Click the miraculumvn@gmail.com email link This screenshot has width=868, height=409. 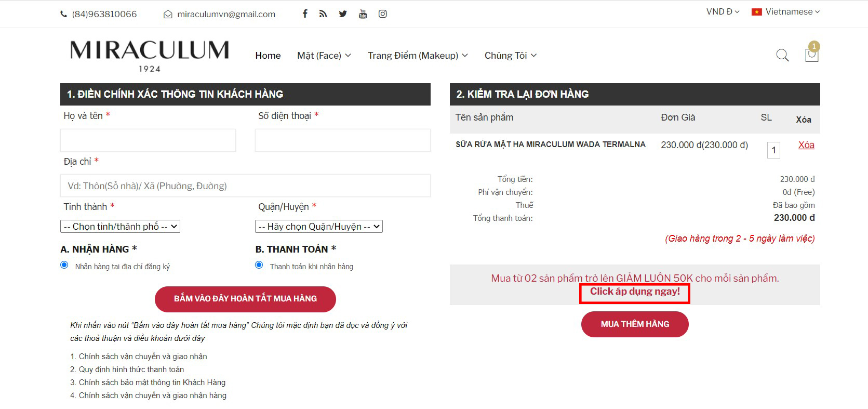coord(226,15)
